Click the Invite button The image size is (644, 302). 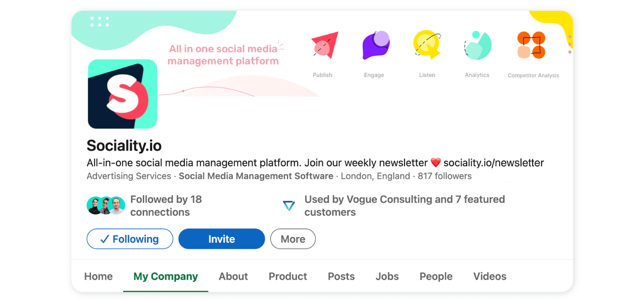click(221, 239)
